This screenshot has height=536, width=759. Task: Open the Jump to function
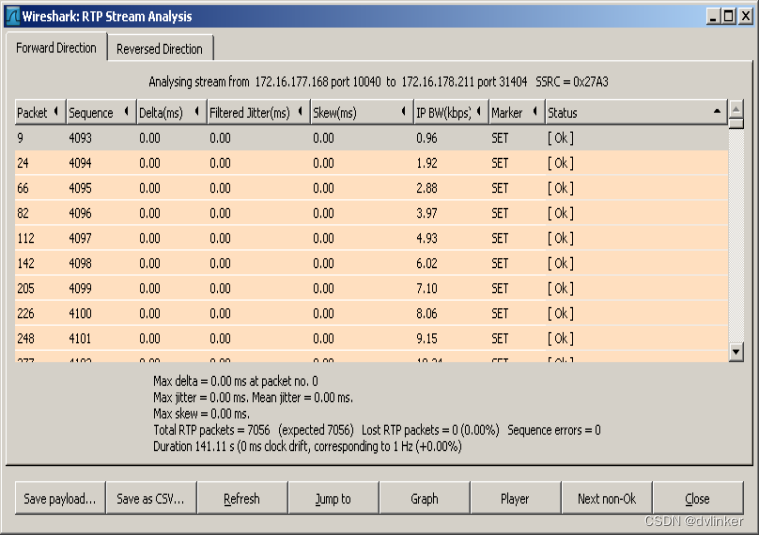333,498
